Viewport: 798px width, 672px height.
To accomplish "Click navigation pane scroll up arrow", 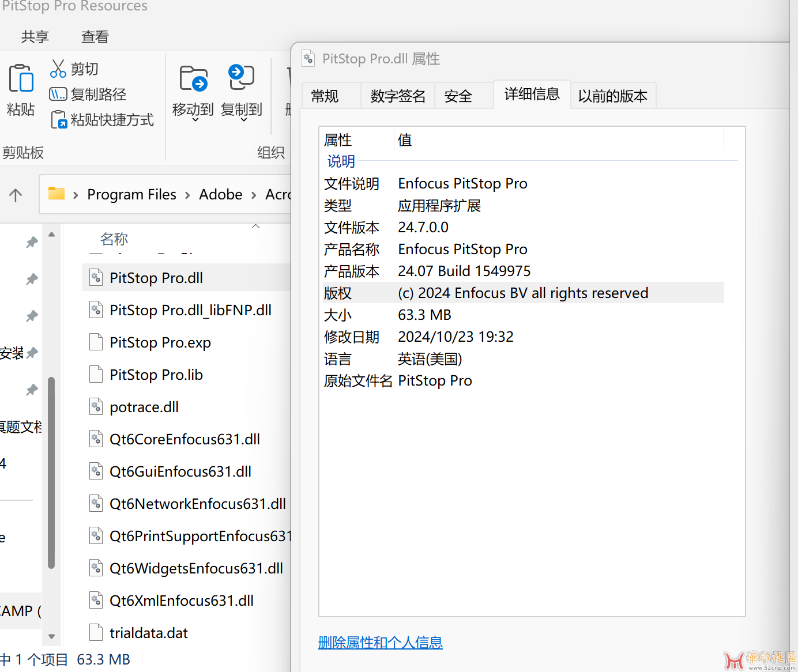I will click(51, 235).
